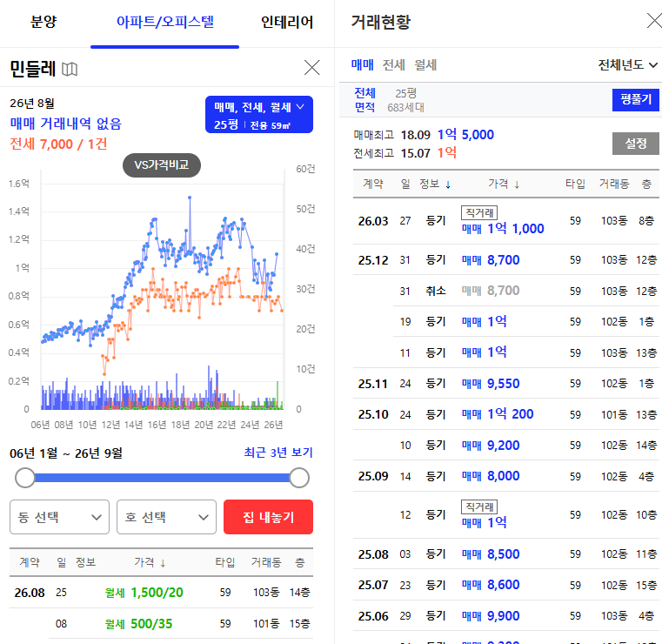Screen dimensions: 662x644
Task: Click the 전세 7,000 / 1건 summary
Action: pos(58,144)
